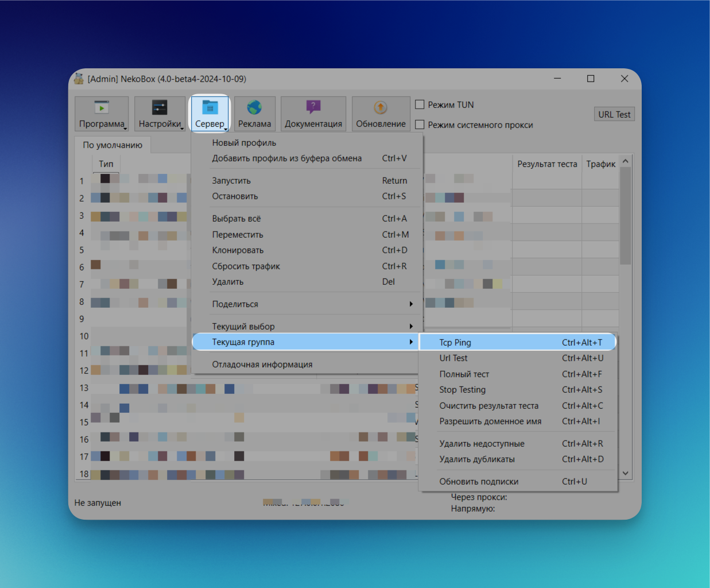Expand the Текущая группа submenu
Screen dimensions: 710x588
(x=307, y=342)
